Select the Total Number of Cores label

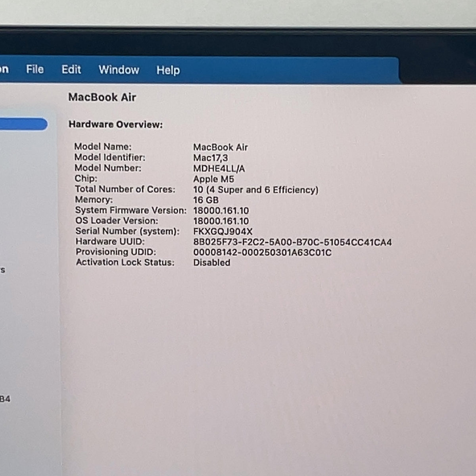[125, 189]
